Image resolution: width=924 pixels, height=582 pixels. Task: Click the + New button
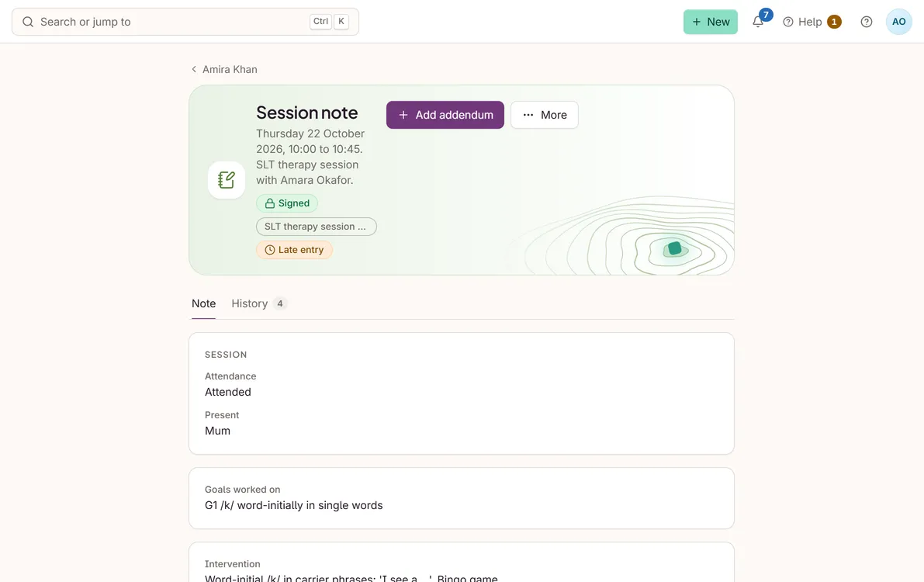(x=710, y=22)
